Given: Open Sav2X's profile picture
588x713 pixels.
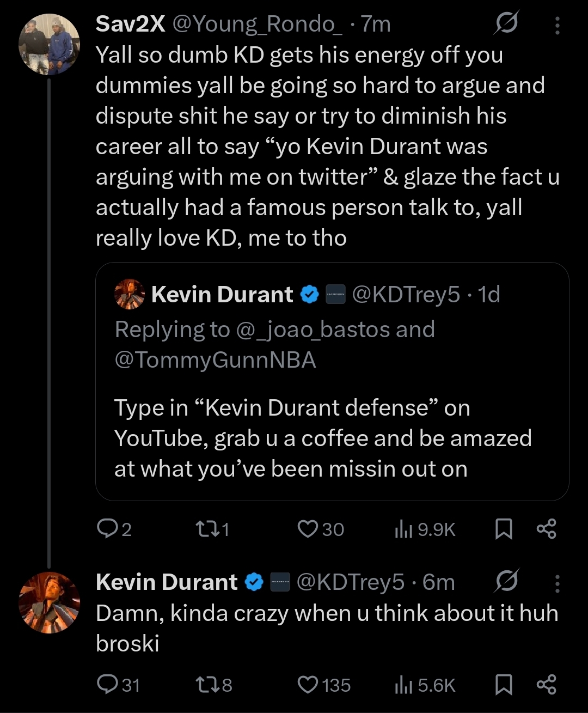Looking at the screenshot, I should 49,45.
